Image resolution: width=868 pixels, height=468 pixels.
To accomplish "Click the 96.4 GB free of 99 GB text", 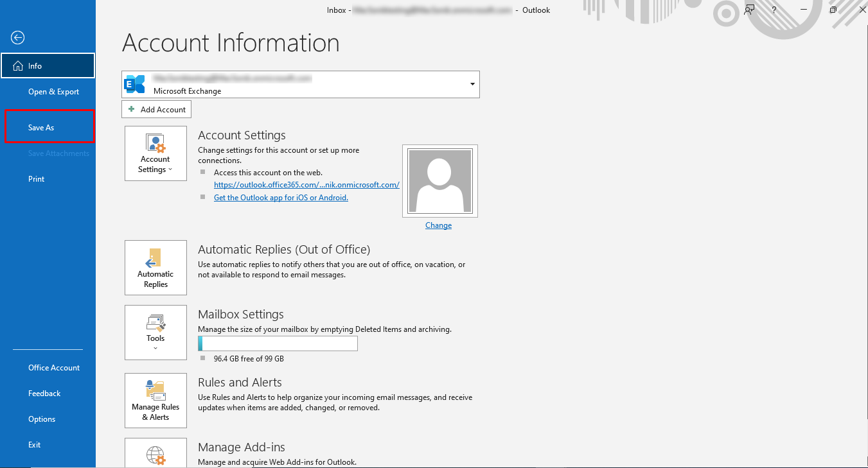I will coord(249,359).
